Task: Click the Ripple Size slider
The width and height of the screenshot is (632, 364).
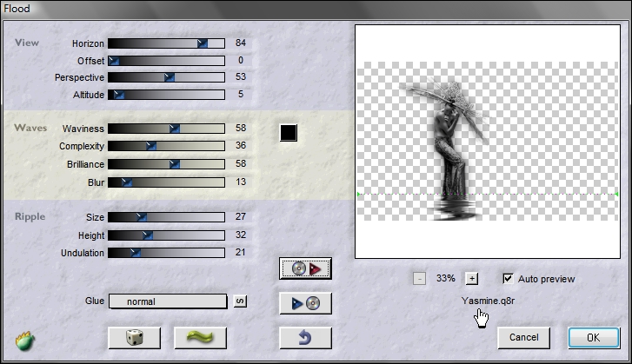Action: (166, 217)
